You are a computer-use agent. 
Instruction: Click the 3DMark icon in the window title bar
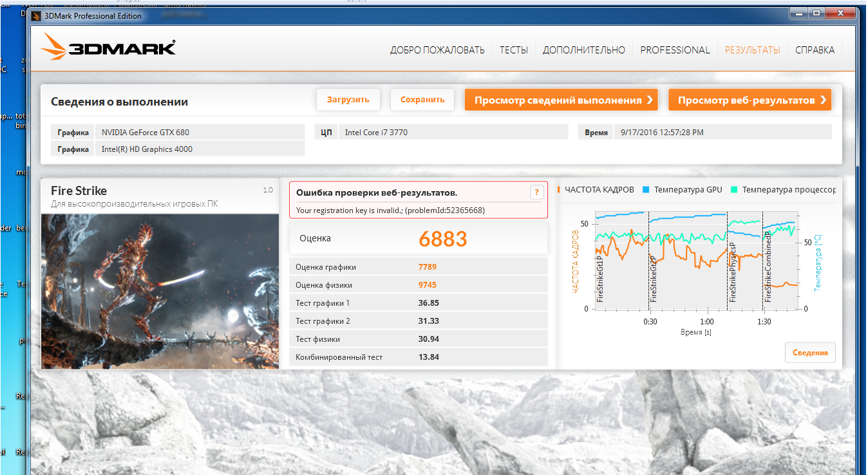click(x=36, y=16)
